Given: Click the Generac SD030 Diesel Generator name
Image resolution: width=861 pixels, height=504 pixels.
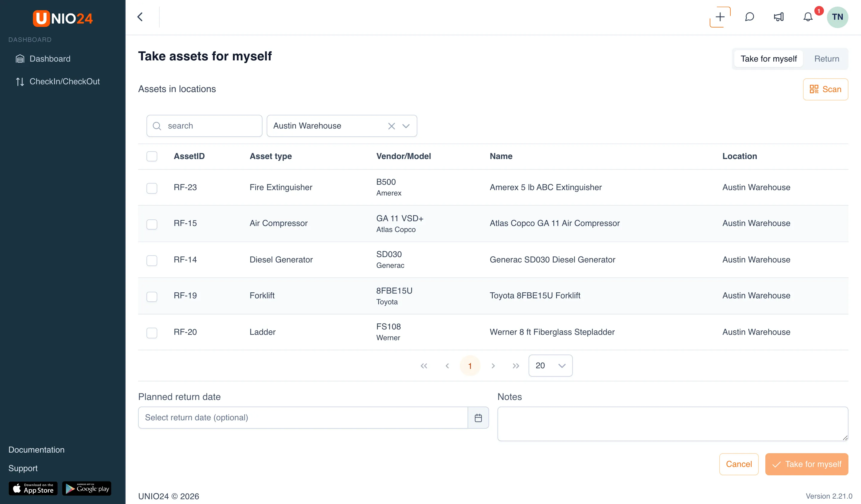Looking at the screenshot, I should click(x=552, y=260).
